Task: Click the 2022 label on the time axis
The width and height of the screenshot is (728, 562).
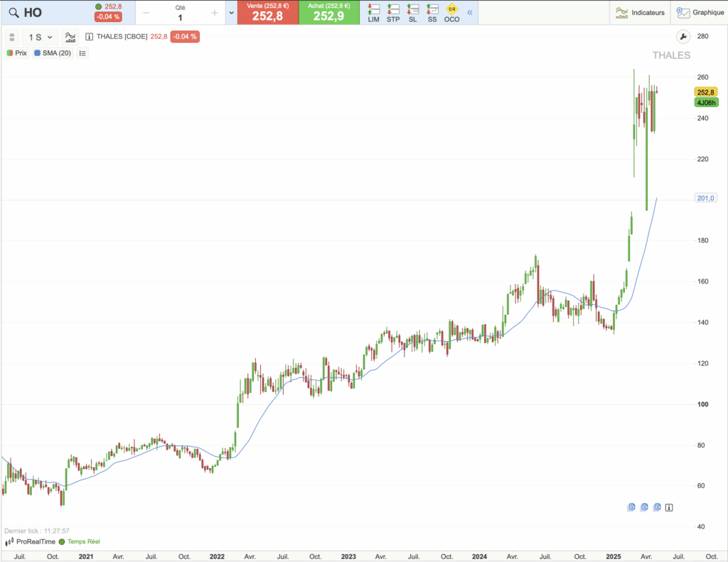Action: pos(217,556)
